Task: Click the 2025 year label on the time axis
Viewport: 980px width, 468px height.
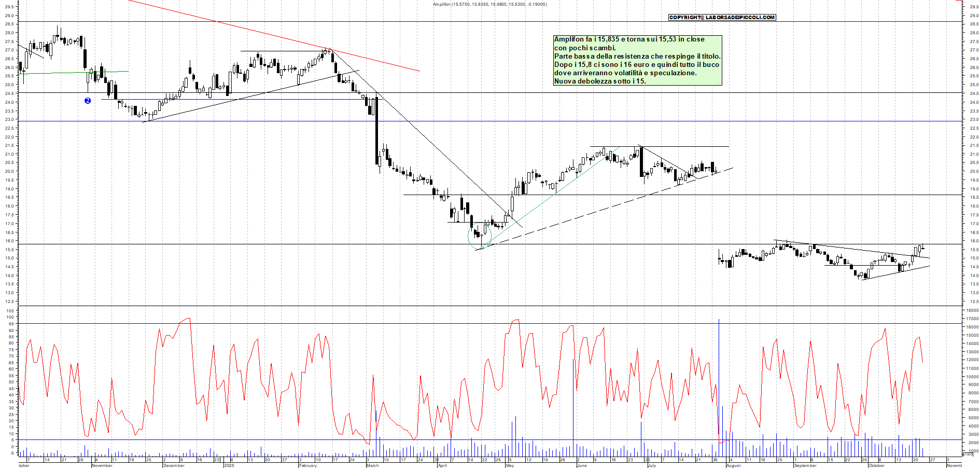Action: 229,465
